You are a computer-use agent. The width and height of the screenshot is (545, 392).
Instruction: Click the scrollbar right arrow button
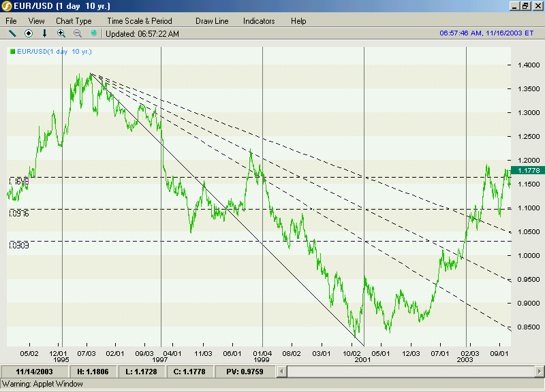pyautogui.click(x=539, y=372)
